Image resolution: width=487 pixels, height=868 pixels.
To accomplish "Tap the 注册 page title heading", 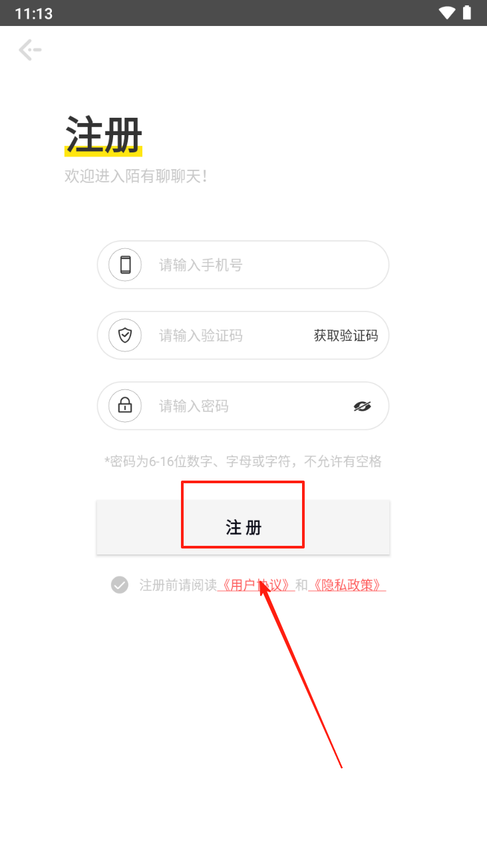I will 104,134.
